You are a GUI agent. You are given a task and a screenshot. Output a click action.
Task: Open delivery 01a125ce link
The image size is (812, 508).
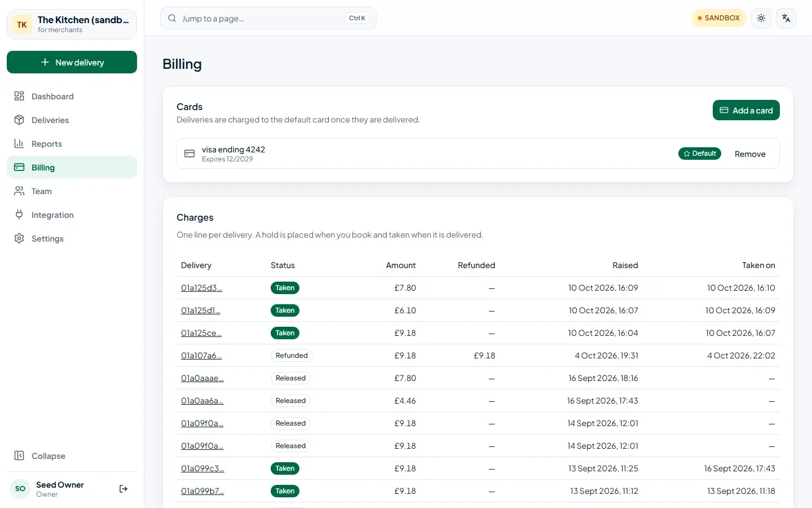(x=201, y=333)
